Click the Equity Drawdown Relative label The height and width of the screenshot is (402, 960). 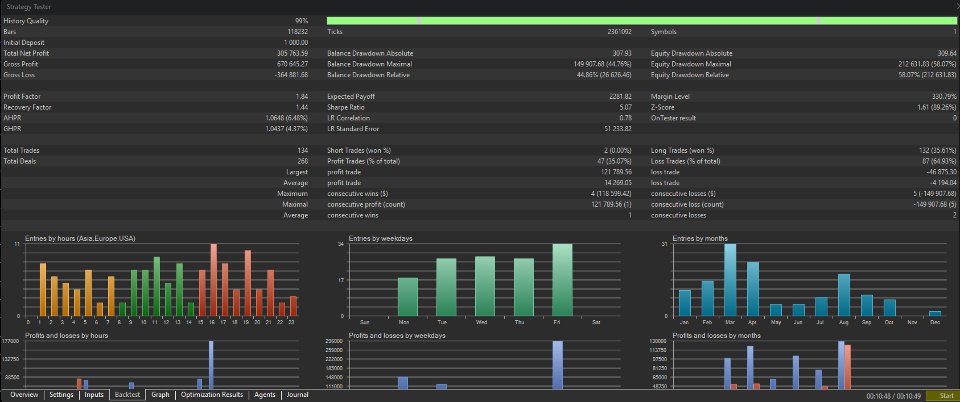click(x=690, y=75)
